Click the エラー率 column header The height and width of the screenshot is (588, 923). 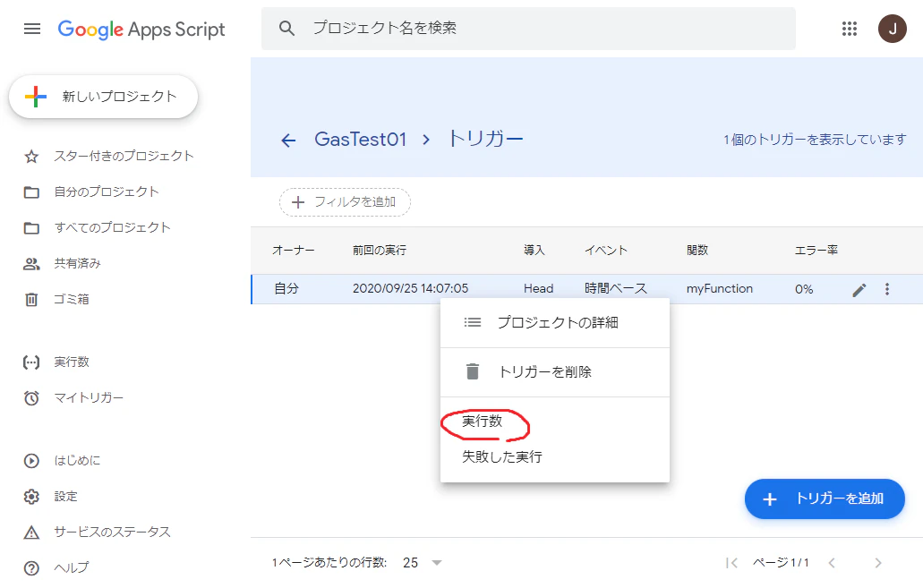pyautogui.click(x=816, y=251)
